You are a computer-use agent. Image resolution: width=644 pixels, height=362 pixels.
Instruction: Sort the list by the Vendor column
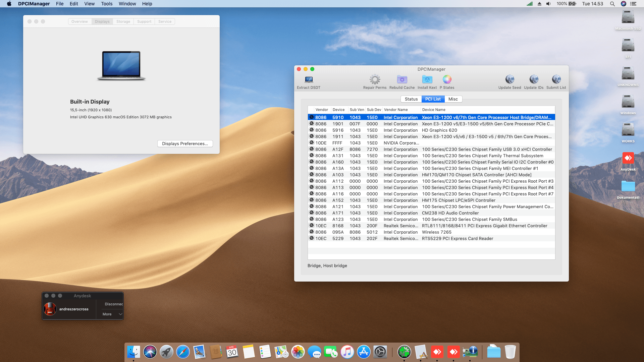(322, 110)
